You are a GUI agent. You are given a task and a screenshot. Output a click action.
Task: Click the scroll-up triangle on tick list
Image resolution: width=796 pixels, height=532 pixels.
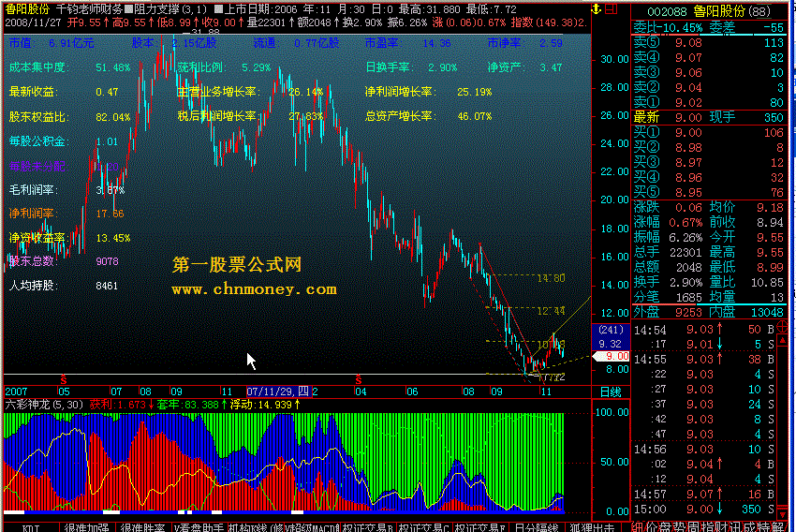tap(782, 340)
